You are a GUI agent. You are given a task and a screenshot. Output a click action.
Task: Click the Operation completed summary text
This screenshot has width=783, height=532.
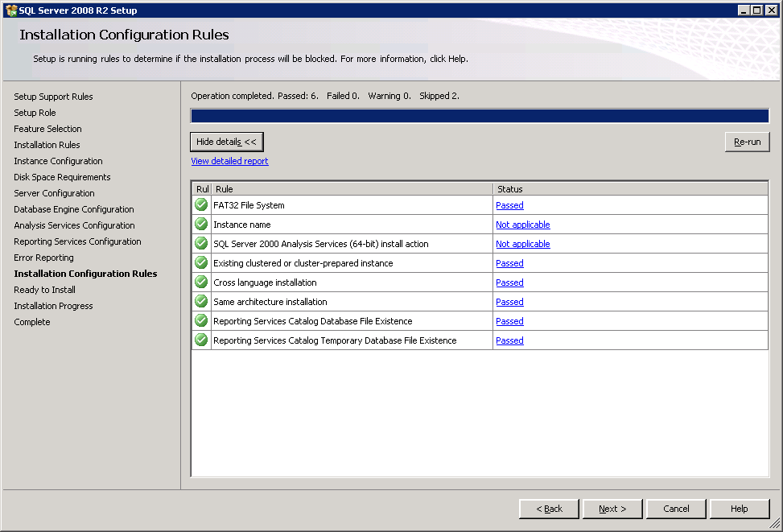pos(325,96)
